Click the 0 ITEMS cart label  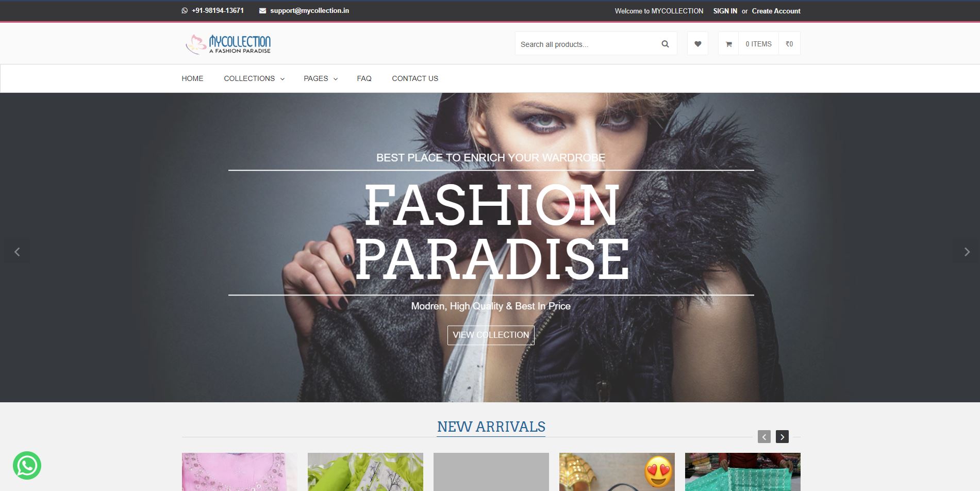[758, 44]
